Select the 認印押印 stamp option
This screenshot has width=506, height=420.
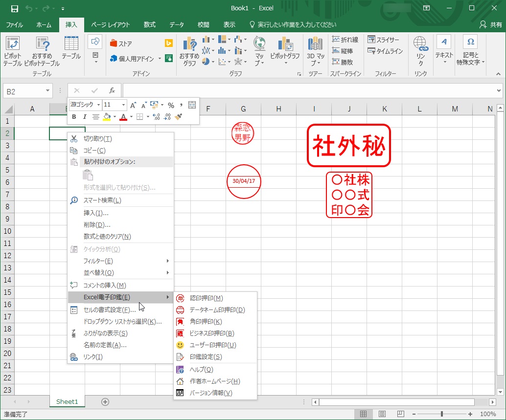pyautogui.click(x=206, y=298)
